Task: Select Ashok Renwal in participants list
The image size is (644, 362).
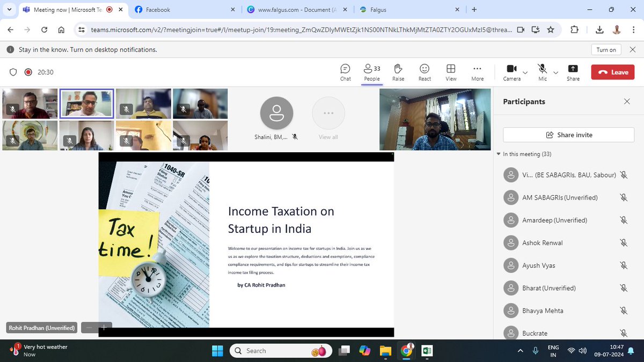Action: (543, 243)
